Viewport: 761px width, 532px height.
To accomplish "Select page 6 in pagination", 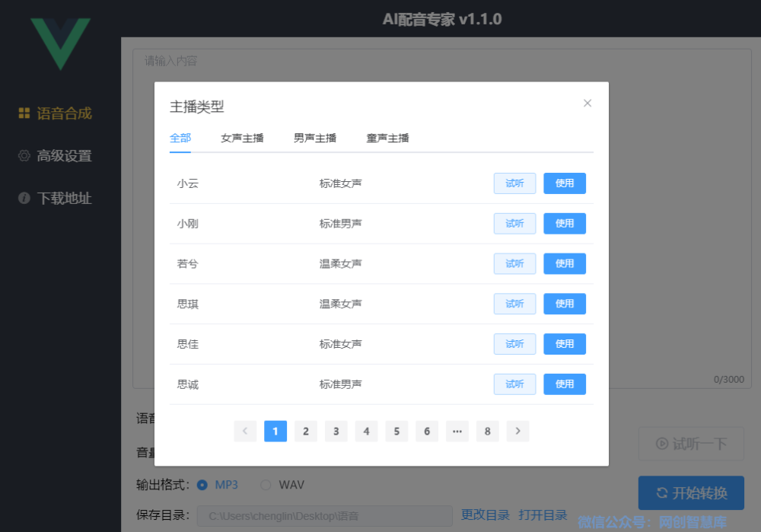I will click(427, 431).
